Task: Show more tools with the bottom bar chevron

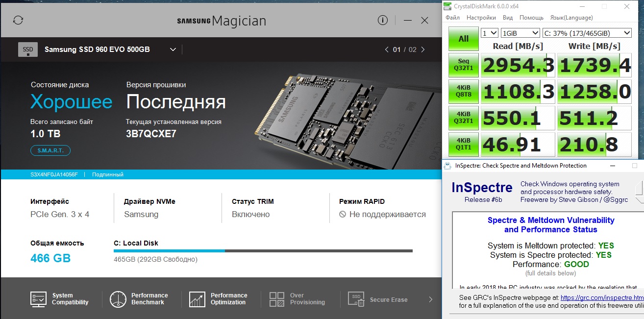Action: (430, 299)
